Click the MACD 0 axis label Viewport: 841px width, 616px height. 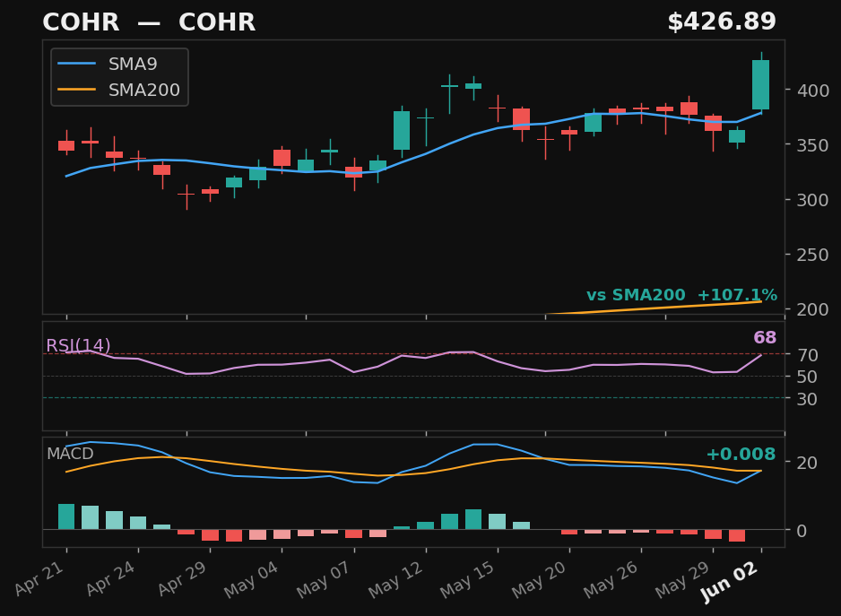[802, 531]
